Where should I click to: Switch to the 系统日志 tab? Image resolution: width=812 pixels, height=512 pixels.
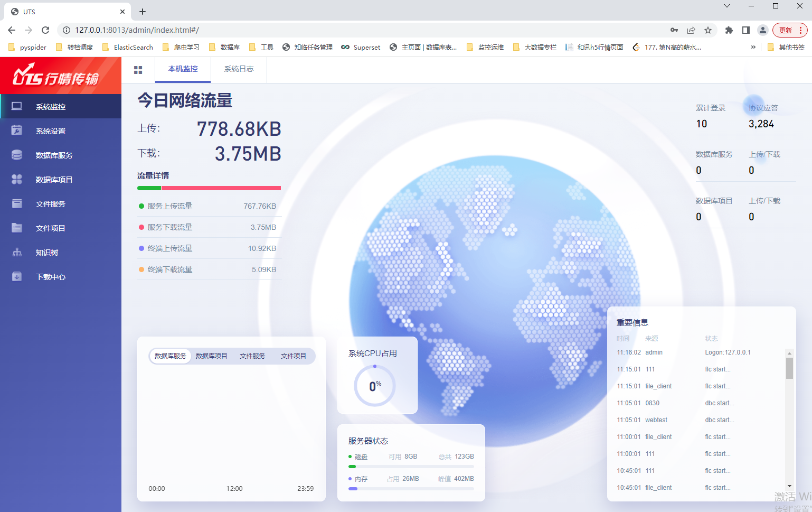pyautogui.click(x=239, y=69)
